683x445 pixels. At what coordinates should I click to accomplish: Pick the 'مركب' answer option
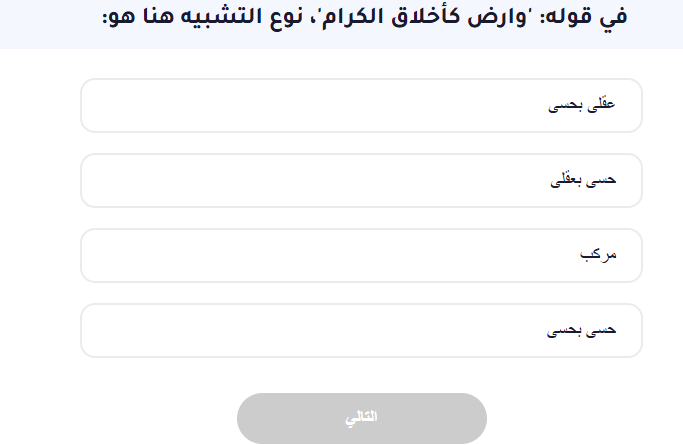tap(361, 255)
